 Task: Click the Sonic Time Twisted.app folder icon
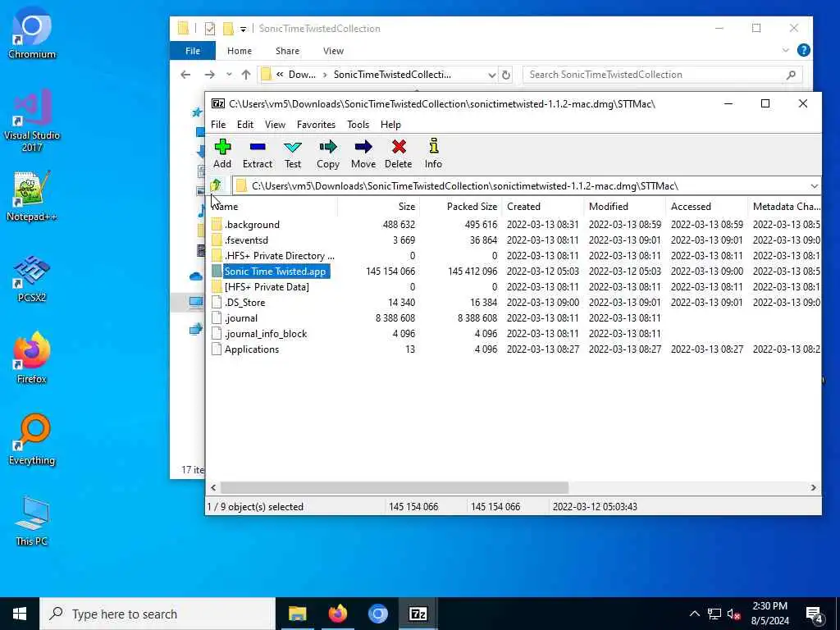(217, 271)
